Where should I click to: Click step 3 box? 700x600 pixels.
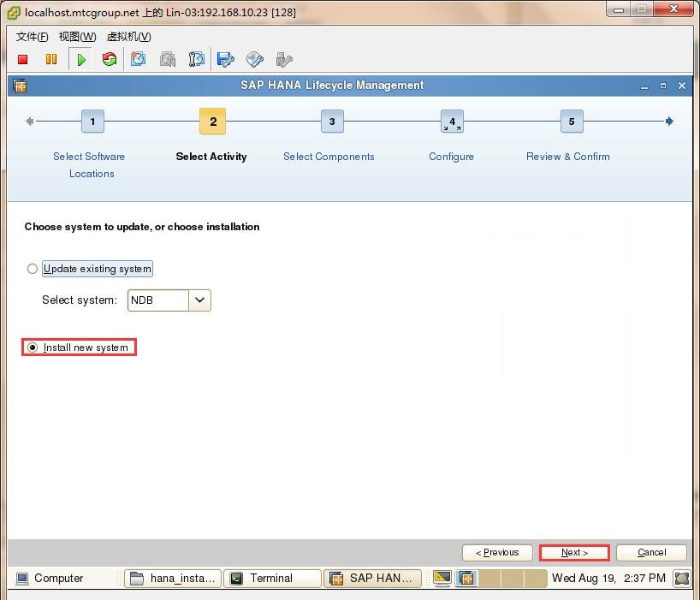[332, 121]
